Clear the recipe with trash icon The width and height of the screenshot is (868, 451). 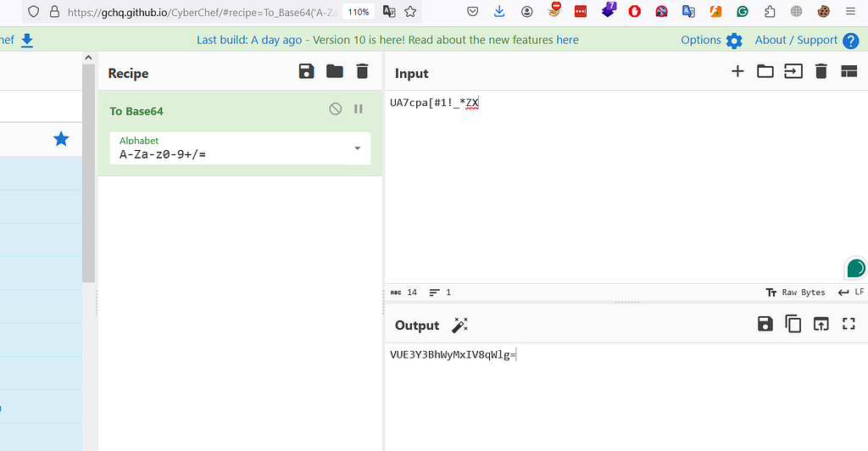362,71
